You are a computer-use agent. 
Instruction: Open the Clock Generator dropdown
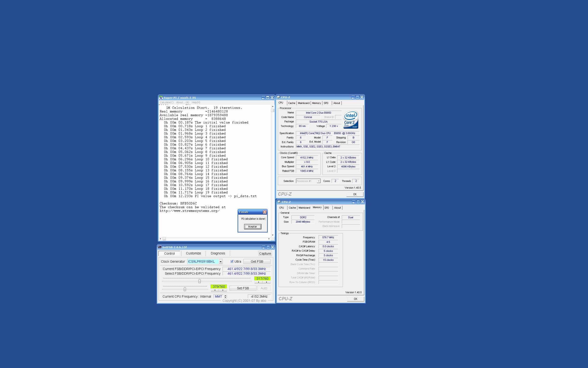tap(221, 262)
